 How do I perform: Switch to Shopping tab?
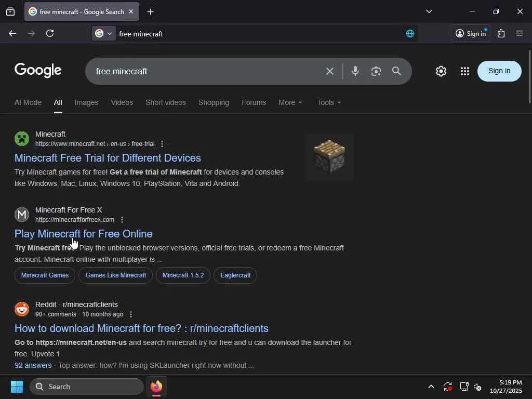click(x=214, y=102)
